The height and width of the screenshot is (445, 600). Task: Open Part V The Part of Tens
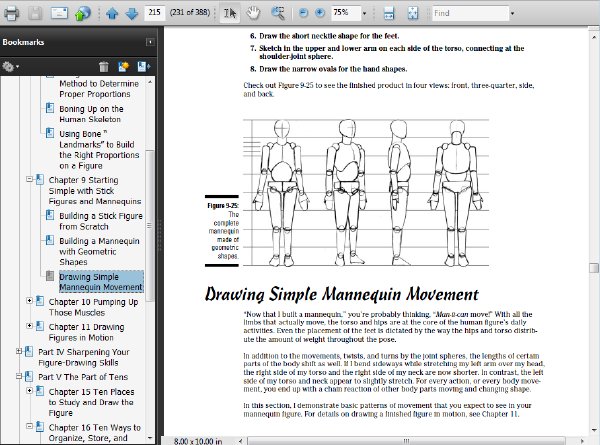coord(83,377)
